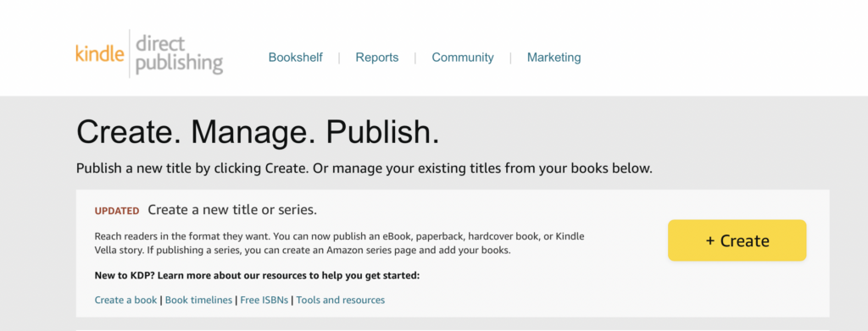The width and height of the screenshot is (868, 331).
Task: Click the red UPDATED badge
Action: click(117, 211)
